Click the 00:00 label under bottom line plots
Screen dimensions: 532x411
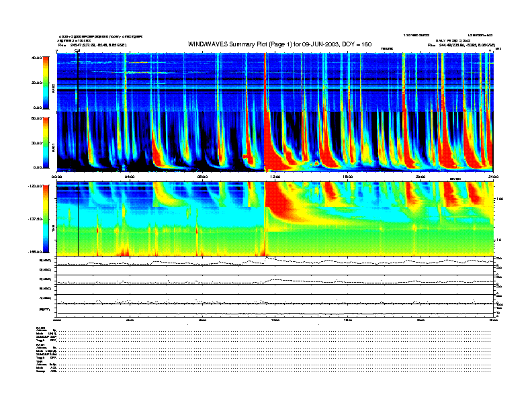(x=57, y=320)
